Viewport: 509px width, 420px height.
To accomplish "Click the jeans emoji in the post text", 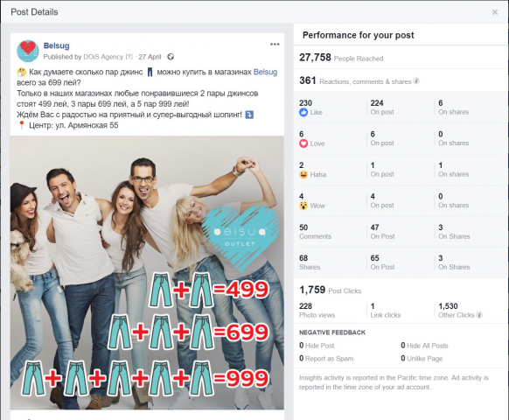I will pos(150,72).
